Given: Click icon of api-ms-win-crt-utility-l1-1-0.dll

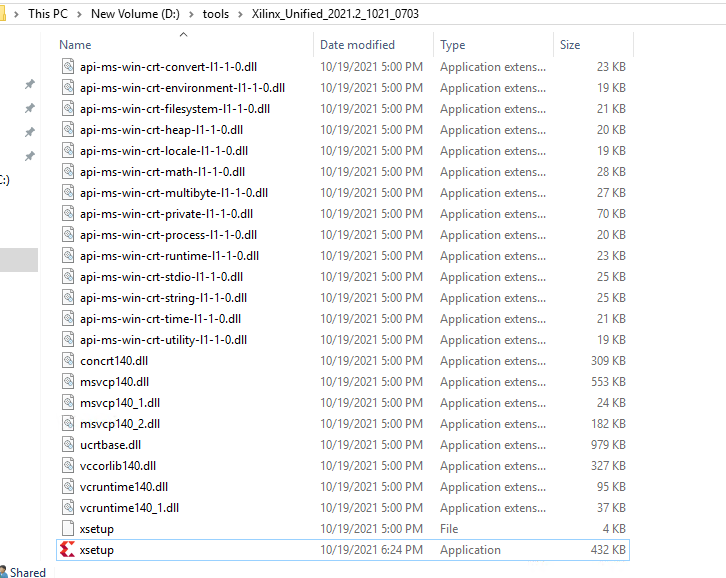Looking at the screenshot, I should tap(68, 339).
